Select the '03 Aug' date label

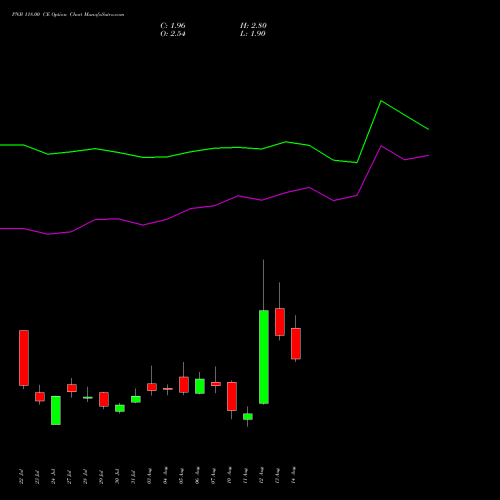(150, 476)
